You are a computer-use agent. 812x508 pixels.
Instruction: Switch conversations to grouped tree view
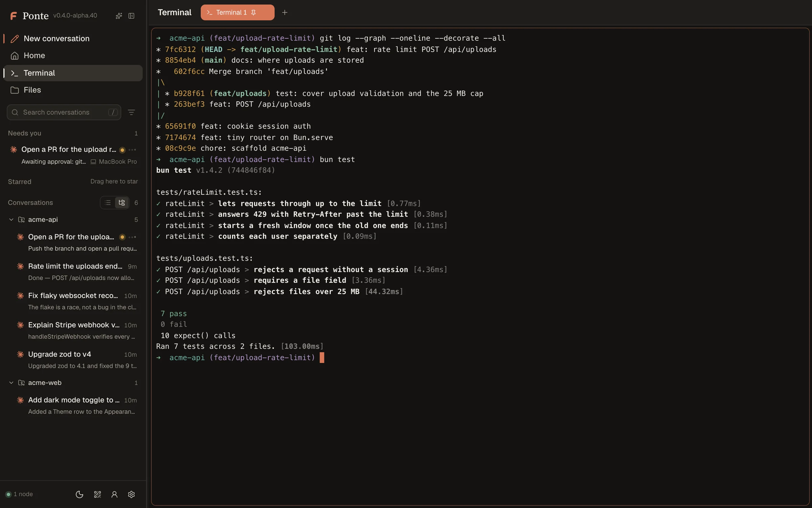122,203
